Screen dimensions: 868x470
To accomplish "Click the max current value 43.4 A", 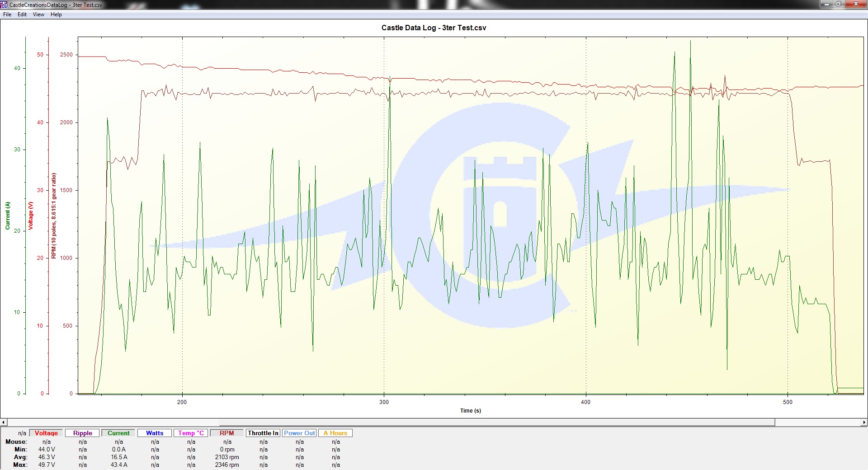I will 119,465.
